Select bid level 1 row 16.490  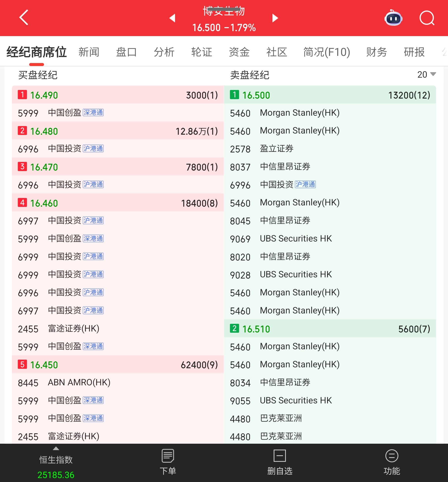click(118, 95)
